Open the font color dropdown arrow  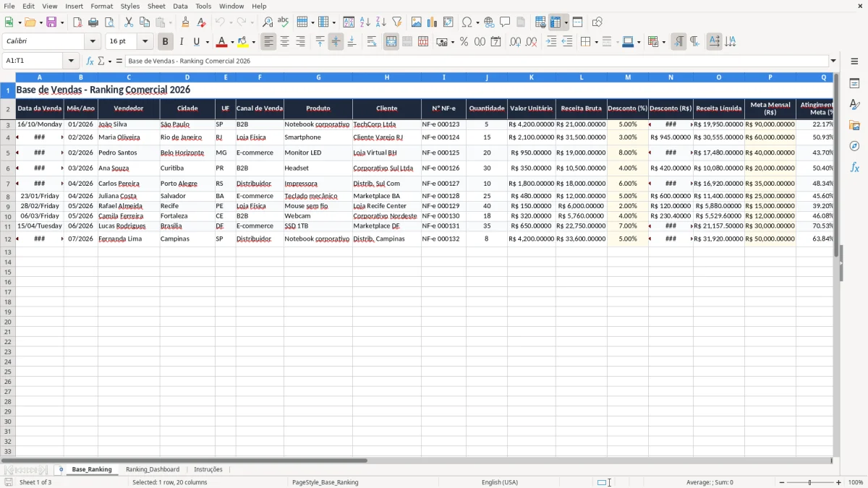click(231, 42)
